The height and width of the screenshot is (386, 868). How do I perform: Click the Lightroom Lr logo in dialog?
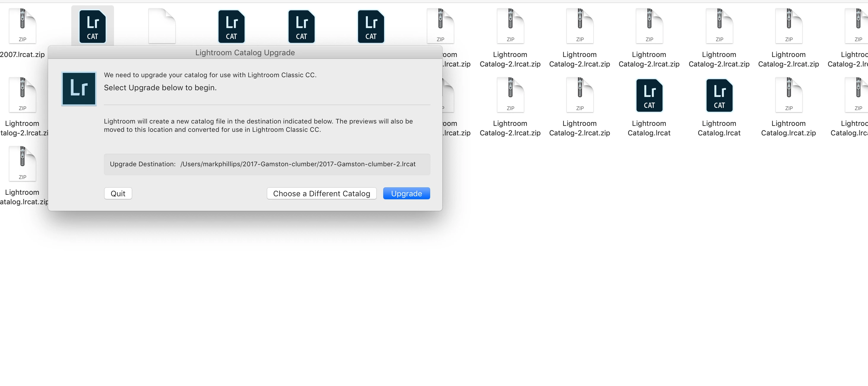79,89
